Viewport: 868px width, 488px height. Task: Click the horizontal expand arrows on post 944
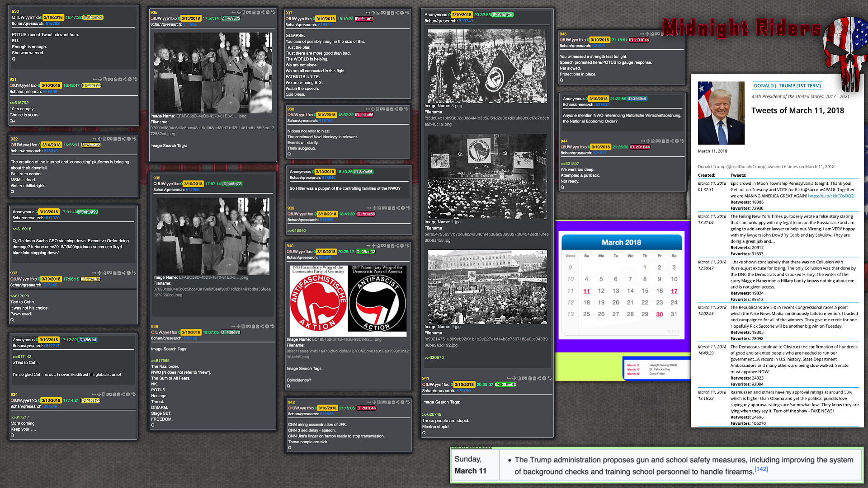pos(643,141)
